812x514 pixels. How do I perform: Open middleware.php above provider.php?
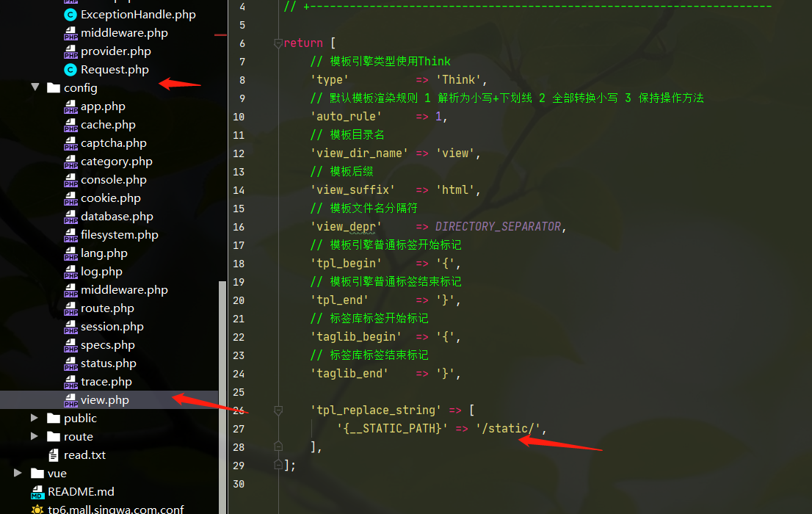124,32
